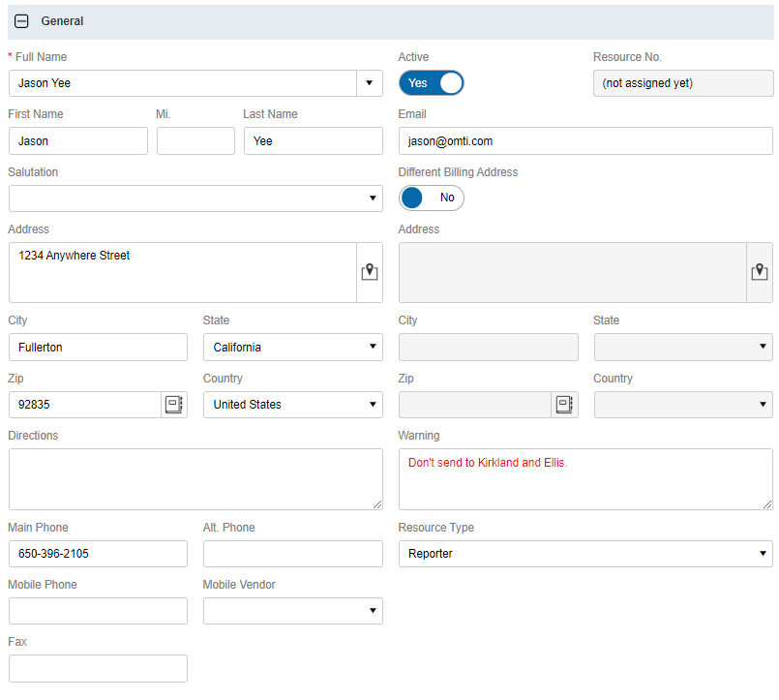Click billing Zip lookup book icon

pos(564,405)
